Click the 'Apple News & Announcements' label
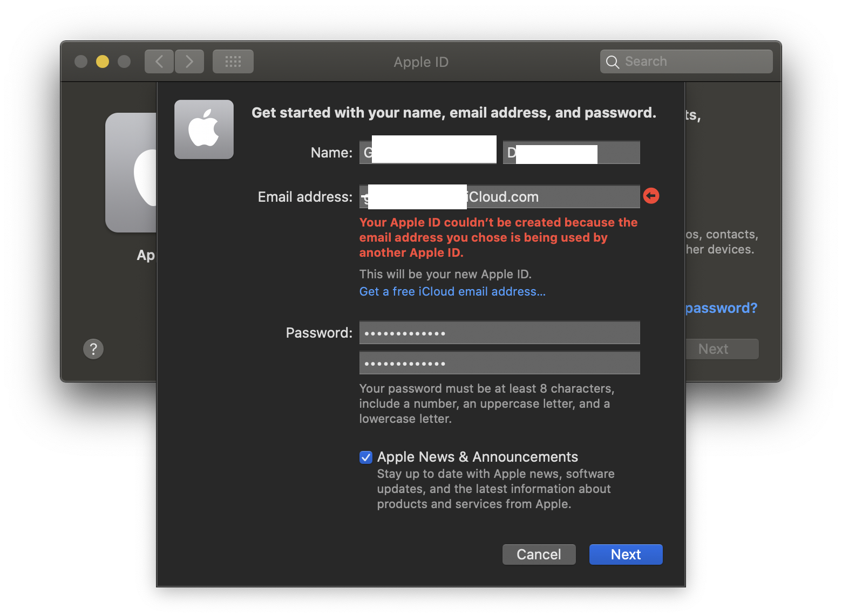Image resolution: width=842 pixels, height=616 pixels. pos(478,457)
